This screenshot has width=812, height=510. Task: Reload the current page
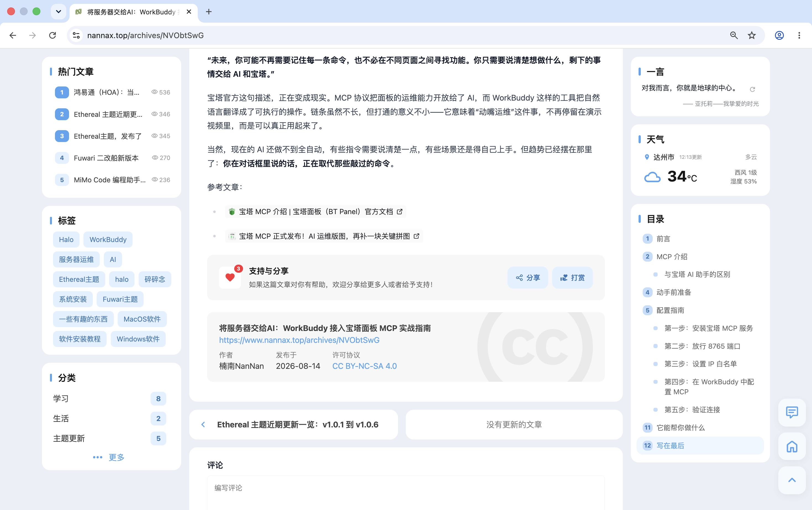(x=52, y=35)
